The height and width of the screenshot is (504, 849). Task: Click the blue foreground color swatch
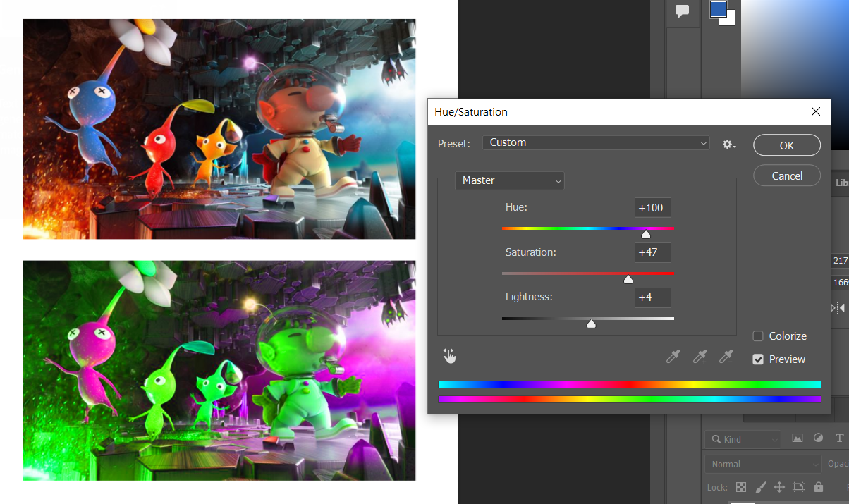coord(718,9)
